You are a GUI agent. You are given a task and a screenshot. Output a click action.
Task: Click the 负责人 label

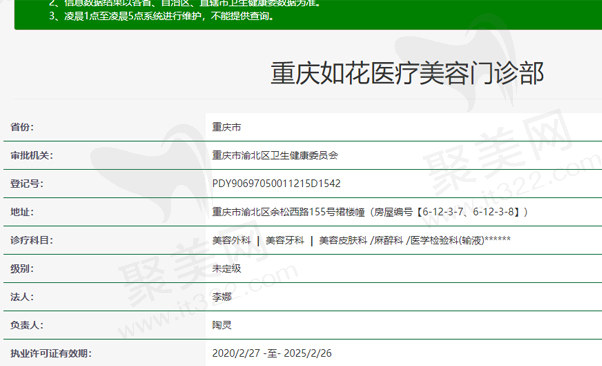(x=26, y=325)
